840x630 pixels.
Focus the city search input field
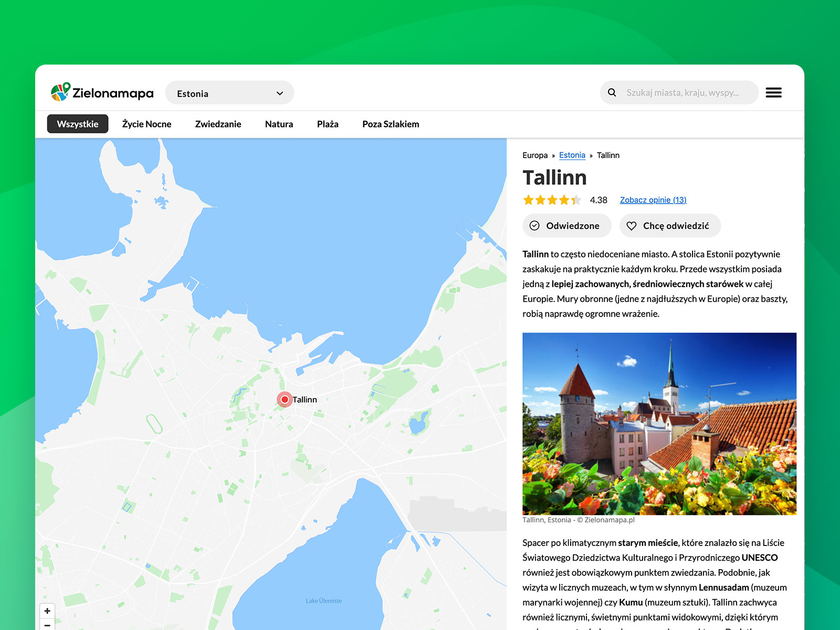[x=679, y=92]
